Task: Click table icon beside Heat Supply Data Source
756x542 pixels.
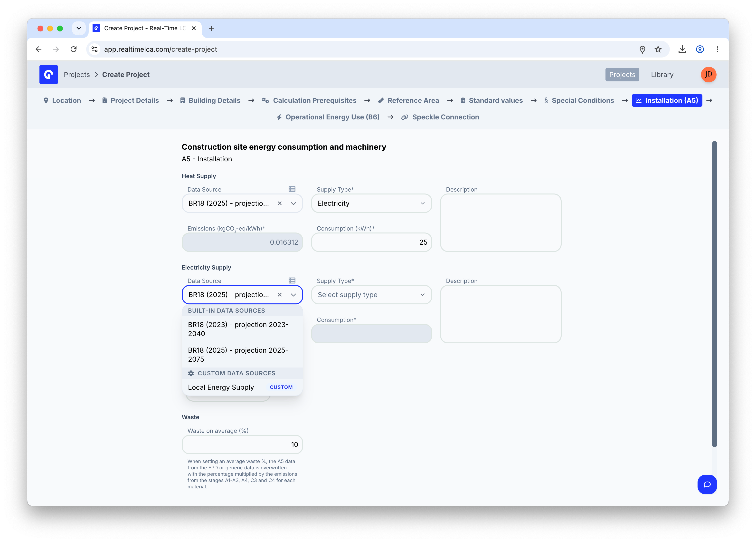Action: (292, 189)
